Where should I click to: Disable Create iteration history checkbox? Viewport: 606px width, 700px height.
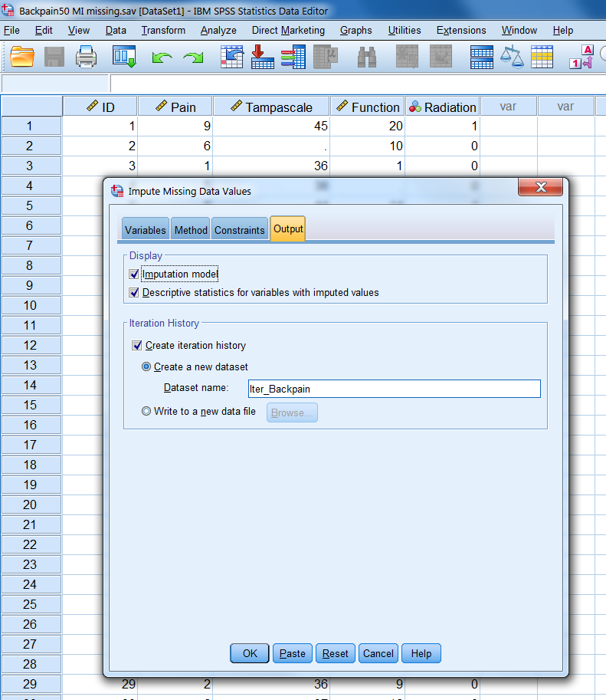pyautogui.click(x=138, y=346)
